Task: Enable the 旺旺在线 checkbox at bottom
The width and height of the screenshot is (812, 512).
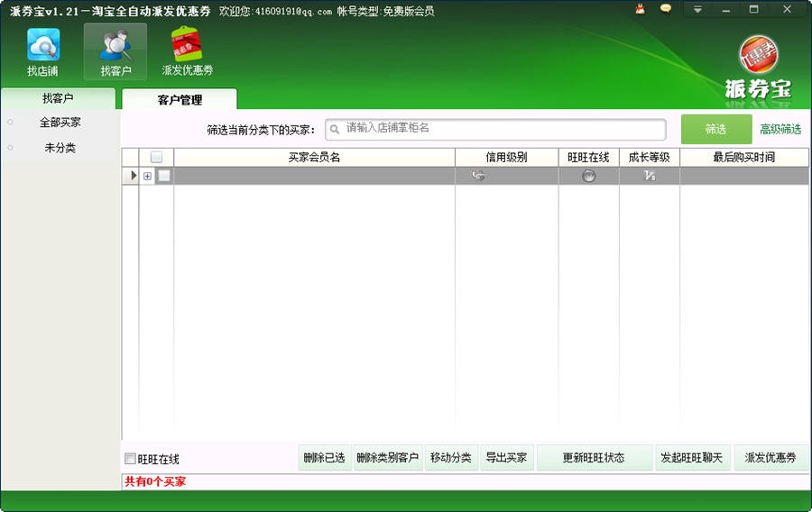Action: pyautogui.click(x=131, y=459)
